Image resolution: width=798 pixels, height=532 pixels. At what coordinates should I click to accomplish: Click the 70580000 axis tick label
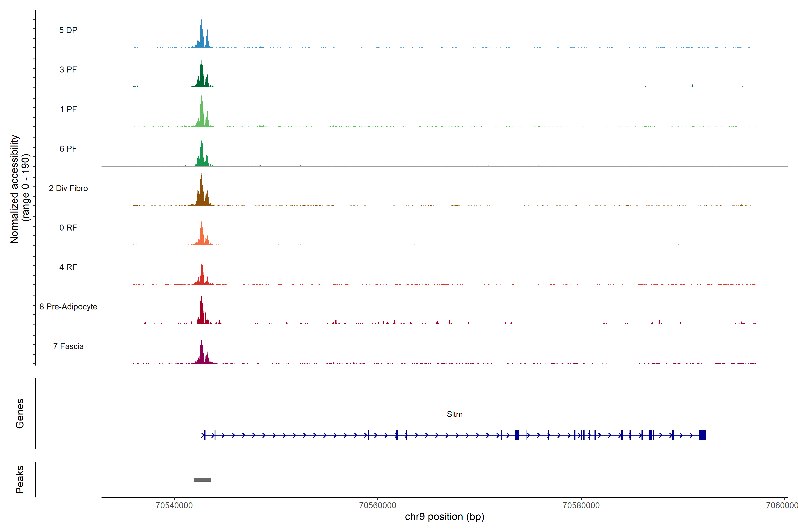coord(581,505)
